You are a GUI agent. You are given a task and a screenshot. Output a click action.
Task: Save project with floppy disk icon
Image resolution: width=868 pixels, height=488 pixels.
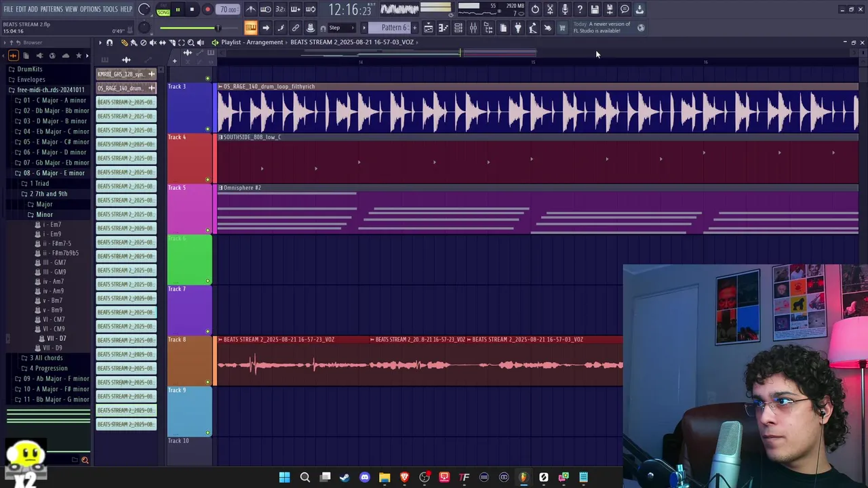pyautogui.click(x=595, y=9)
